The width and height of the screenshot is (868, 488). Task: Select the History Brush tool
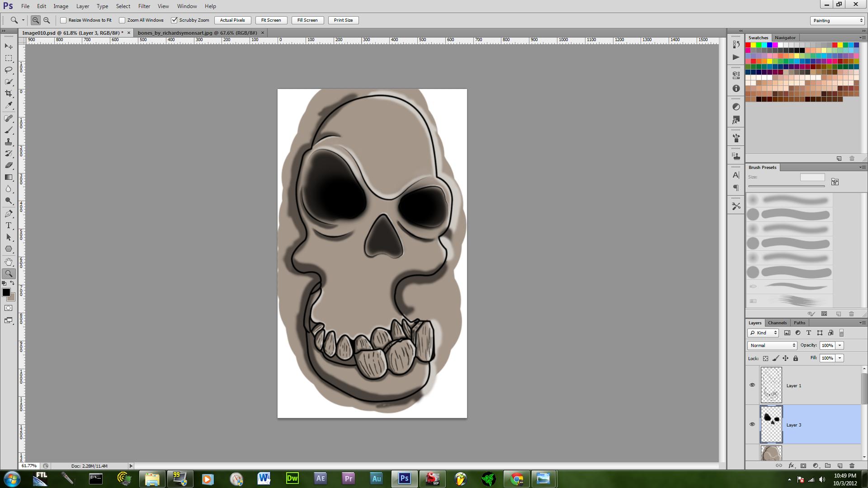click(x=9, y=154)
